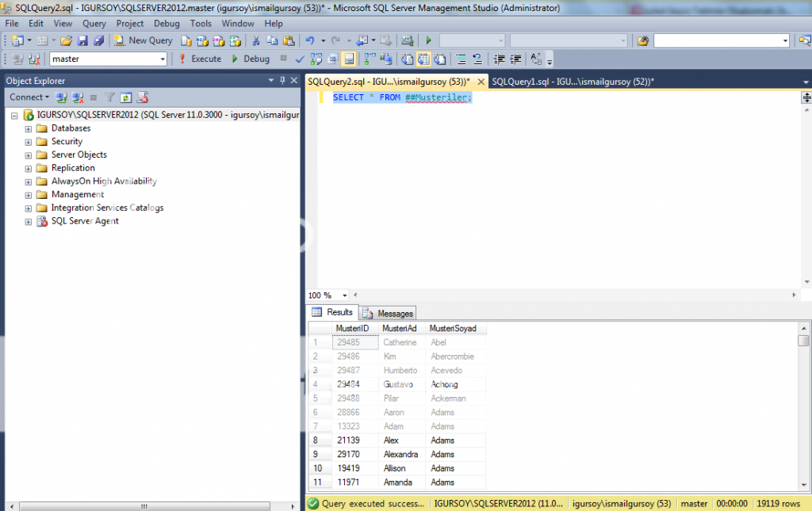This screenshot has width=812, height=511.
Task: Open the master database dropdown
Action: [163, 59]
